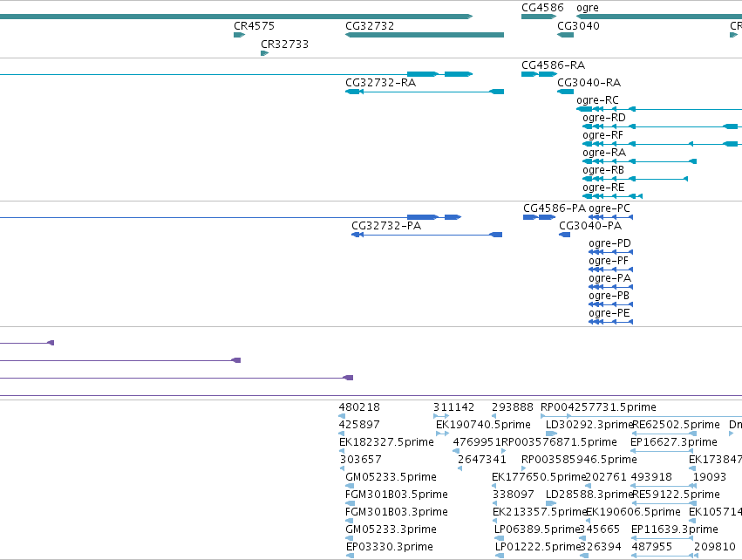Select the CR4575 gene label
Screen dimensions: 742x560
point(254,25)
